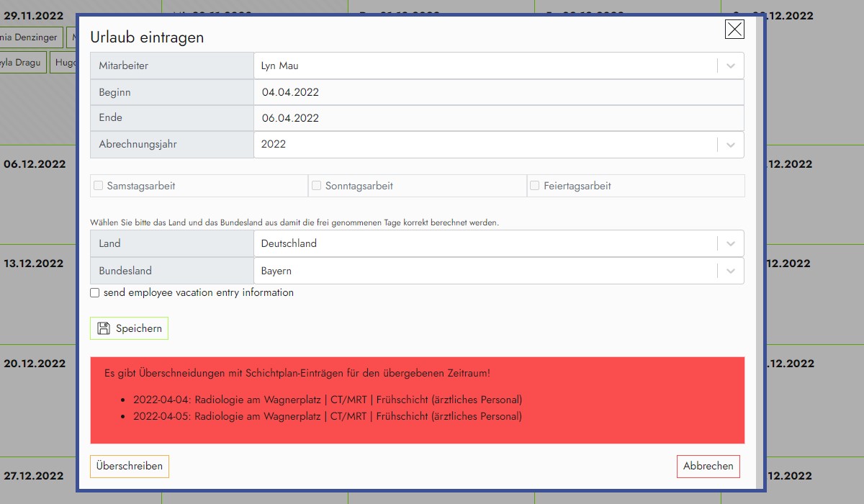
Task: Expand the Bundesland dropdown showing Bayern
Action: click(730, 271)
